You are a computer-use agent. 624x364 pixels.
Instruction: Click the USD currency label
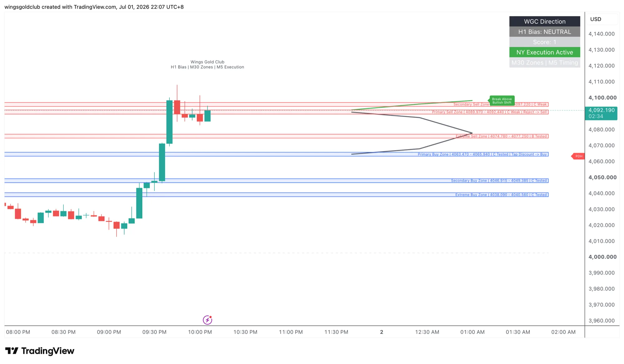tap(596, 19)
